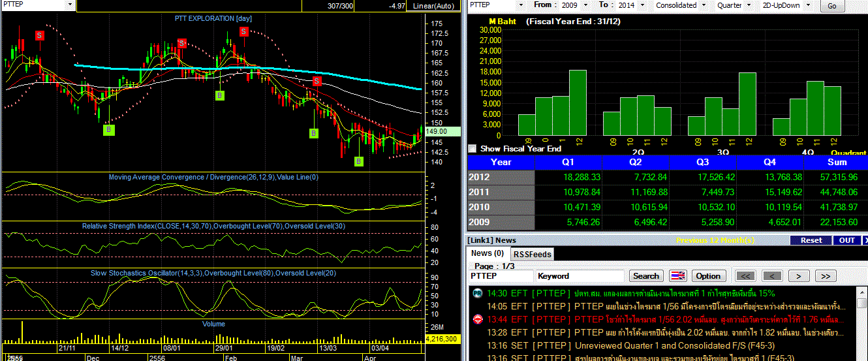Click the 18,288.33 cell for 2012 Q1

point(568,178)
